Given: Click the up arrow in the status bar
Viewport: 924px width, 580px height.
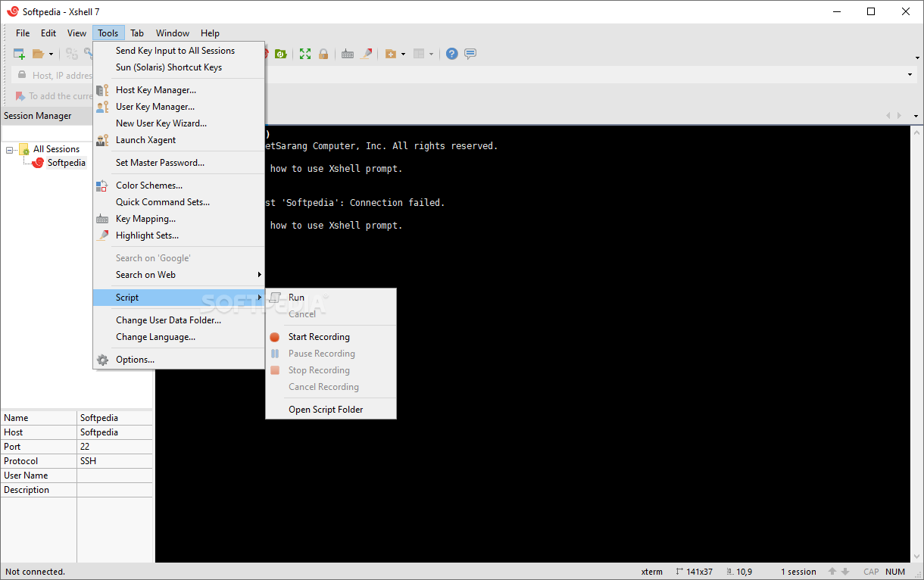Looking at the screenshot, I should tap(832, 572).
